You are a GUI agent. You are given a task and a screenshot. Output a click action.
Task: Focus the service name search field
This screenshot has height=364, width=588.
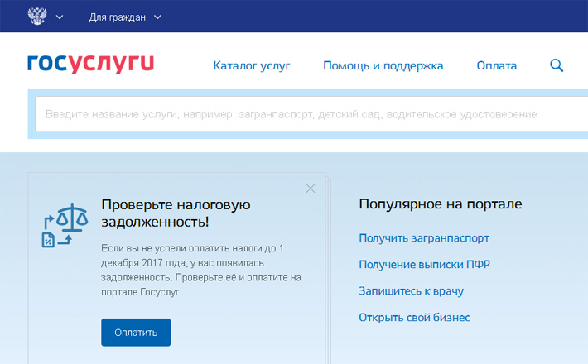coord(290,114)
